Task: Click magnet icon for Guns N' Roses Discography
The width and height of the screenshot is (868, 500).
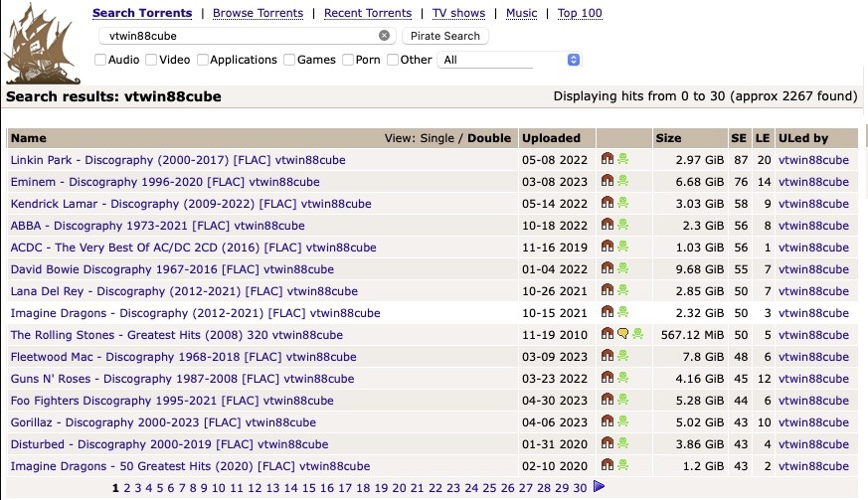Action: 608,378
